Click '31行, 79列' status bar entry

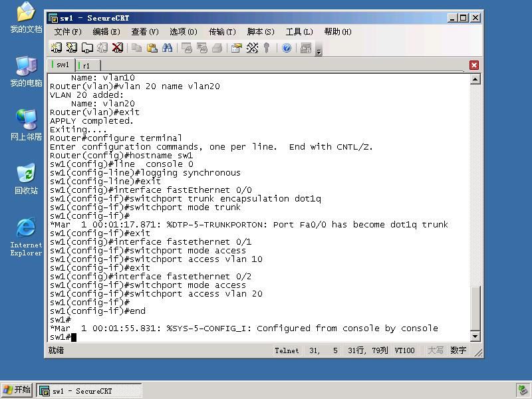point(368,350)
